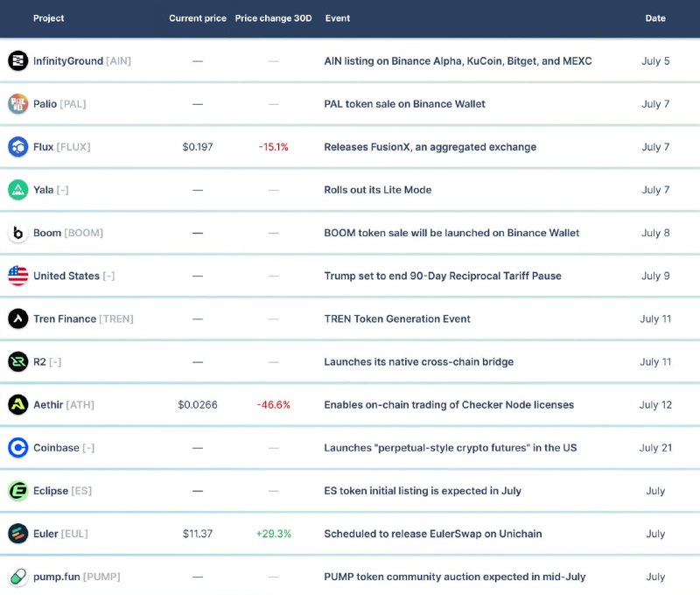The height and width of the screenshot is (595, 700).
Task: Click the Flux blue logo icon
Action: tap(17, 147)
